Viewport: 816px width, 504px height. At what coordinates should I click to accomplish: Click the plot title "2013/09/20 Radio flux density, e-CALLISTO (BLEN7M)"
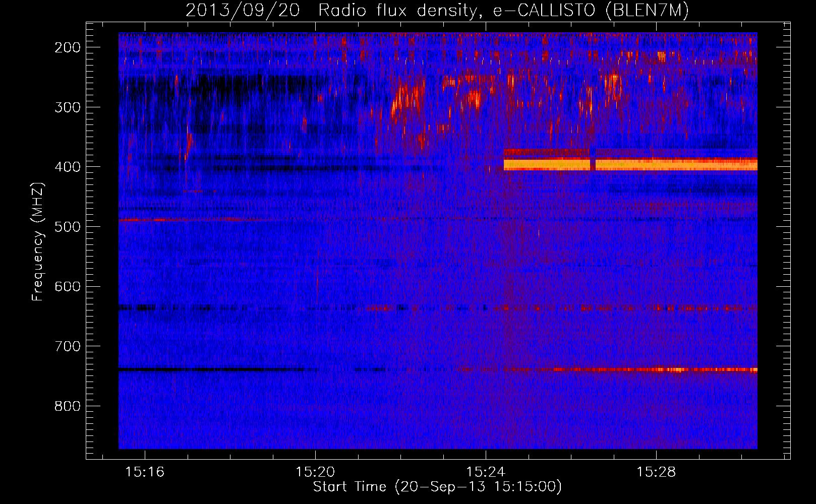[x=437, y=11]
